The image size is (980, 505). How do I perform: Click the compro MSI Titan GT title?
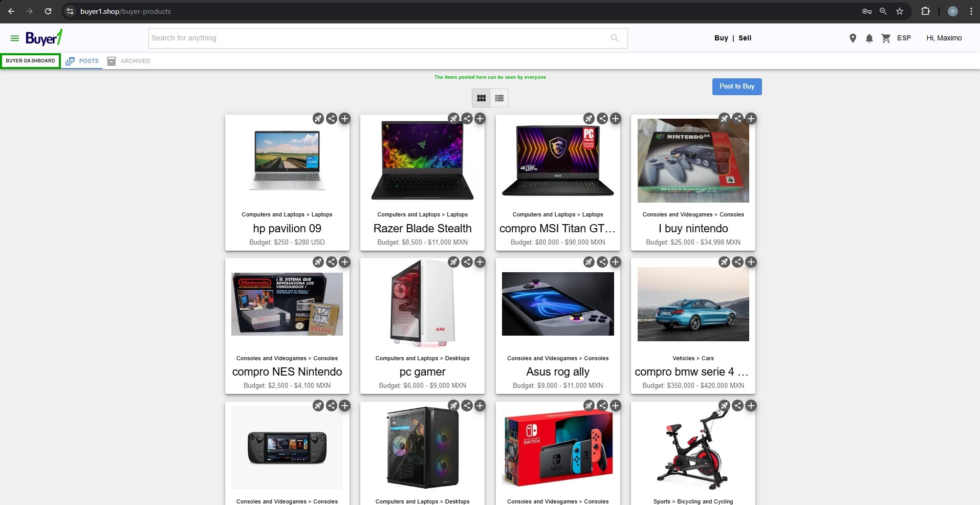click(x=558, y=229)
